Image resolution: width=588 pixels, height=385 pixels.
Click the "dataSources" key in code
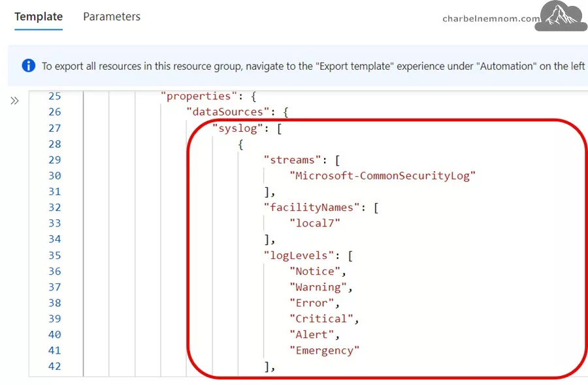(x=227, y=112)
